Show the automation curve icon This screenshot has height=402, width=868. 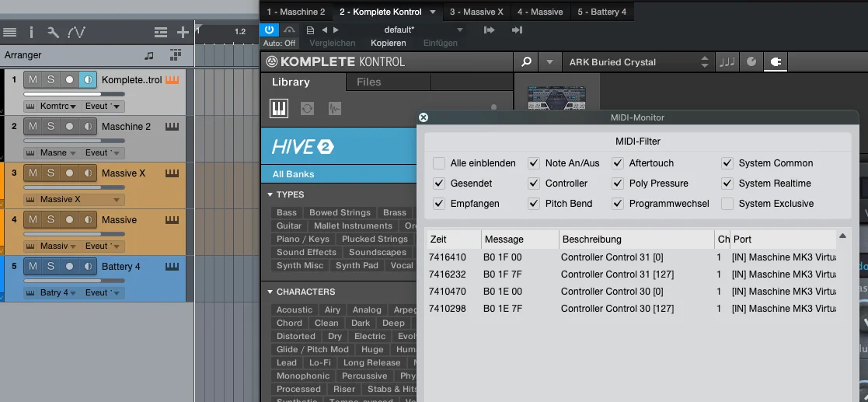coord(76,33)
